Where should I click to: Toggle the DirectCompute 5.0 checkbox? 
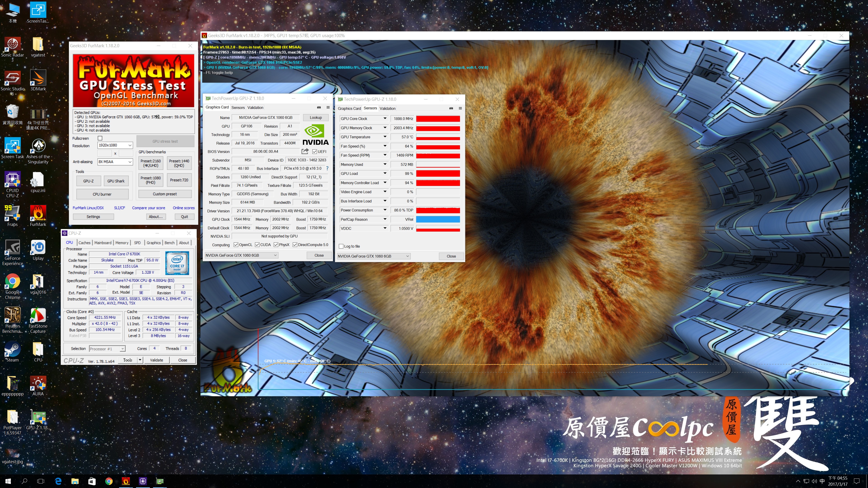295,245
